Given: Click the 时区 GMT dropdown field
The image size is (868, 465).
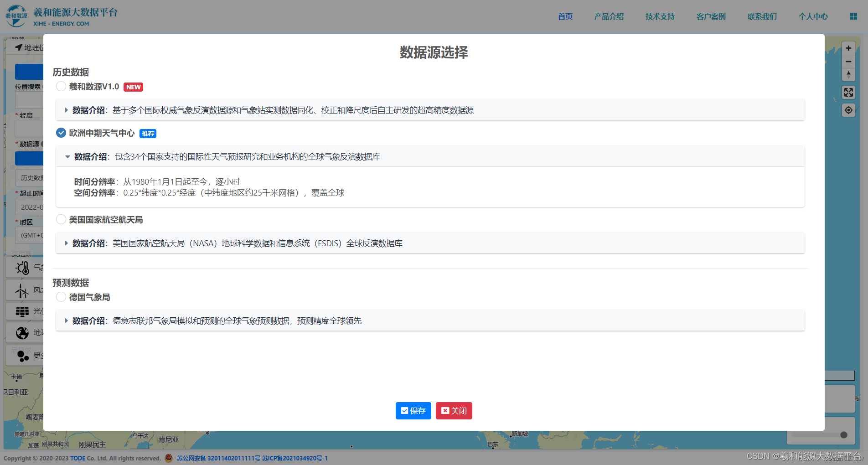Looking at the screenshot, I should point(30,235).
